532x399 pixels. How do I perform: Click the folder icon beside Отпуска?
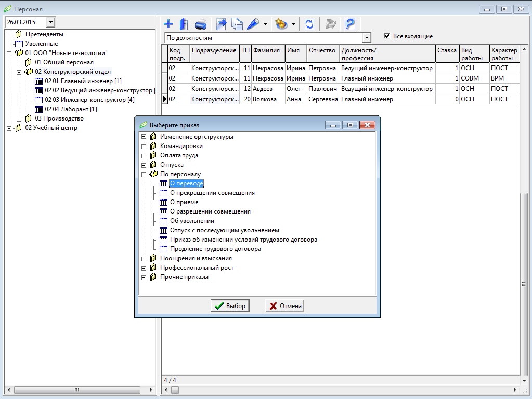(x=153, y=165)
